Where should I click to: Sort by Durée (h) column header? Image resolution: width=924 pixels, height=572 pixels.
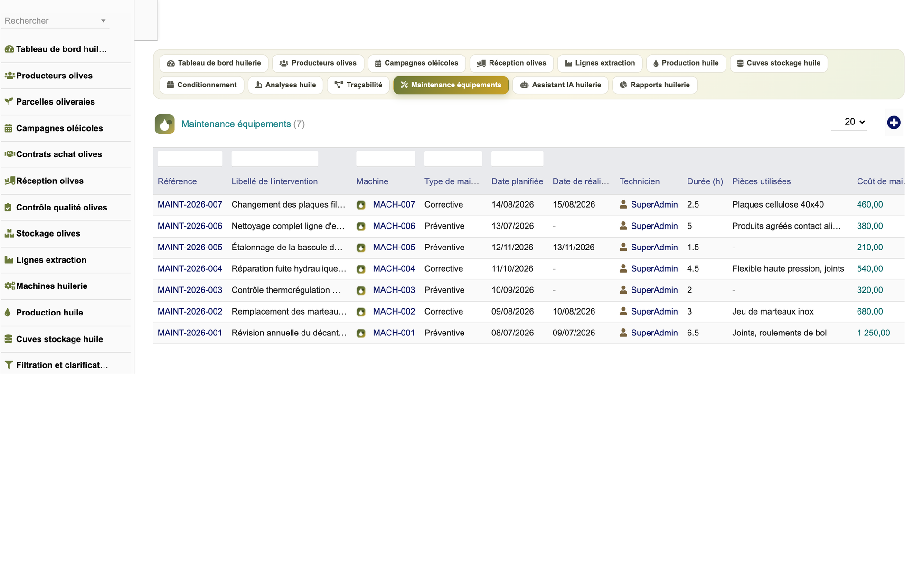[705, 181]
